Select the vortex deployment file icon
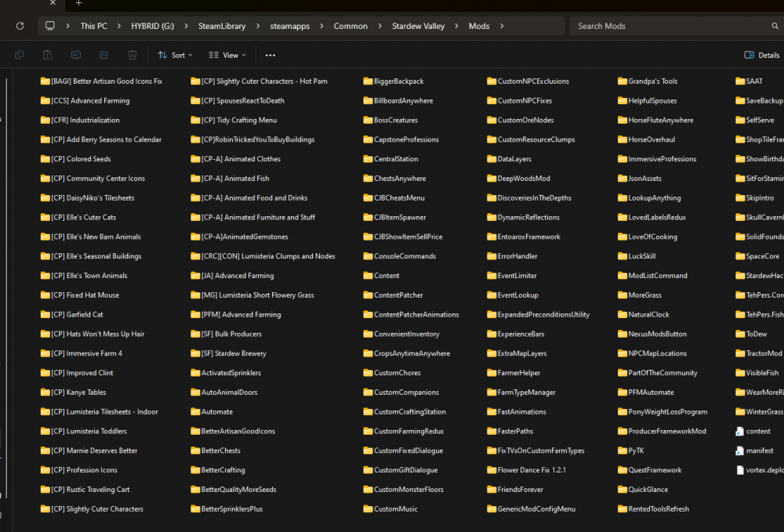Screen dimensions: 784x532 (x=740, y=470)
